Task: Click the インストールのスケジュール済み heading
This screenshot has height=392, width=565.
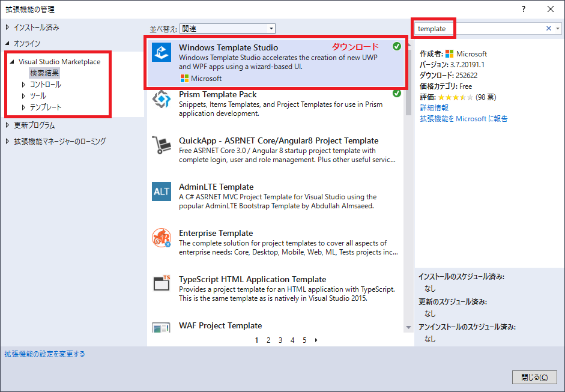Action: [461, 277]
